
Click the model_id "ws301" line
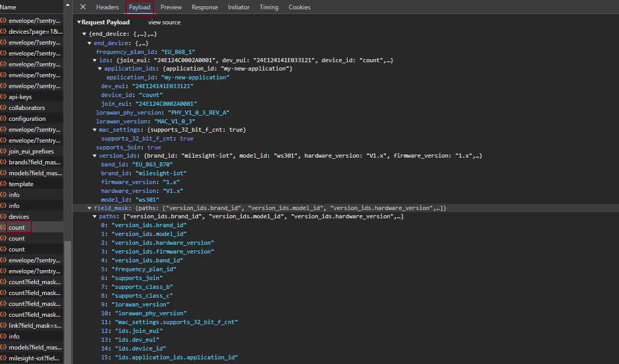(130, 200)
